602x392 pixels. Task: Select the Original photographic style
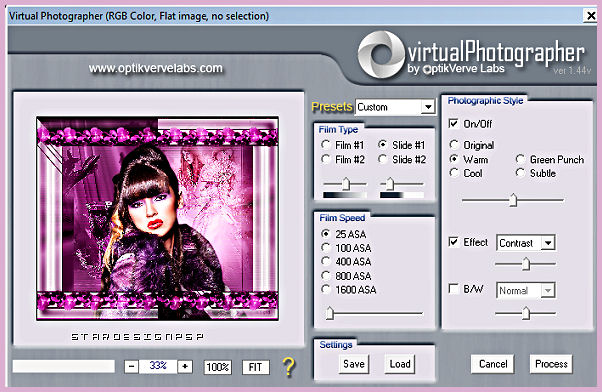(454, 145)
